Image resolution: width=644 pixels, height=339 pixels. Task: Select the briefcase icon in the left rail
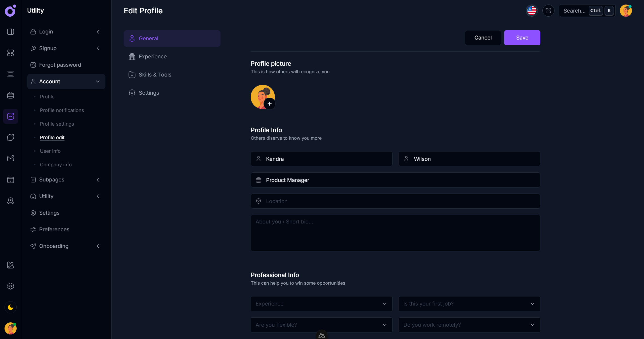pyautogui.click(x=10, y=95)
